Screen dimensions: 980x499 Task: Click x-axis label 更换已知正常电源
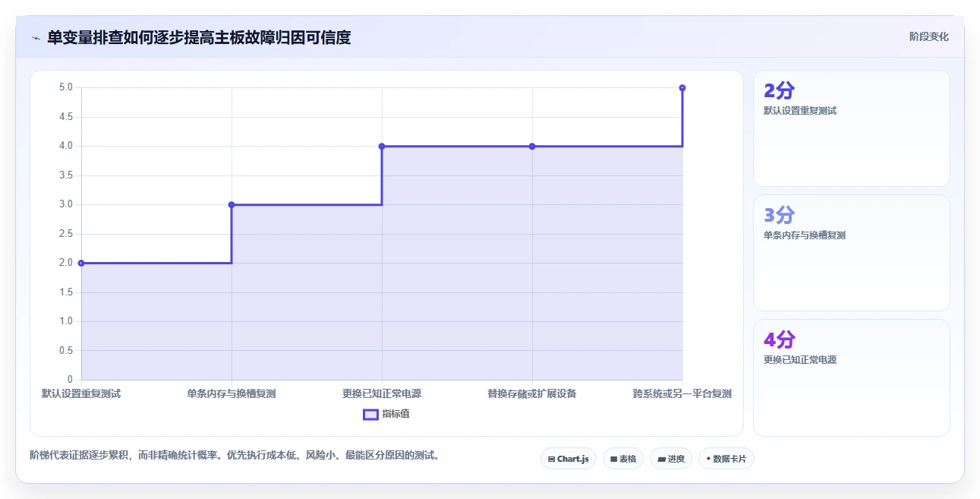(x=382, y=393)
